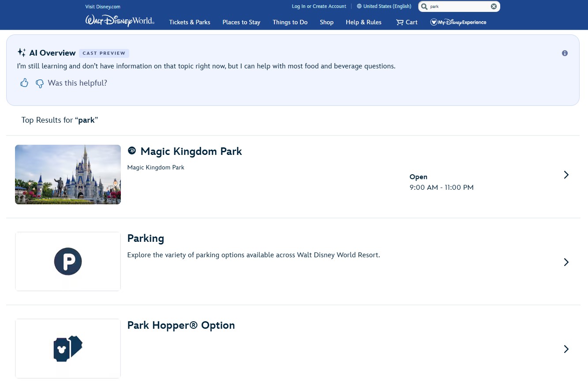Open the Cart link
The width and height of the screenshot is (588, 387).
click(407, 22)
